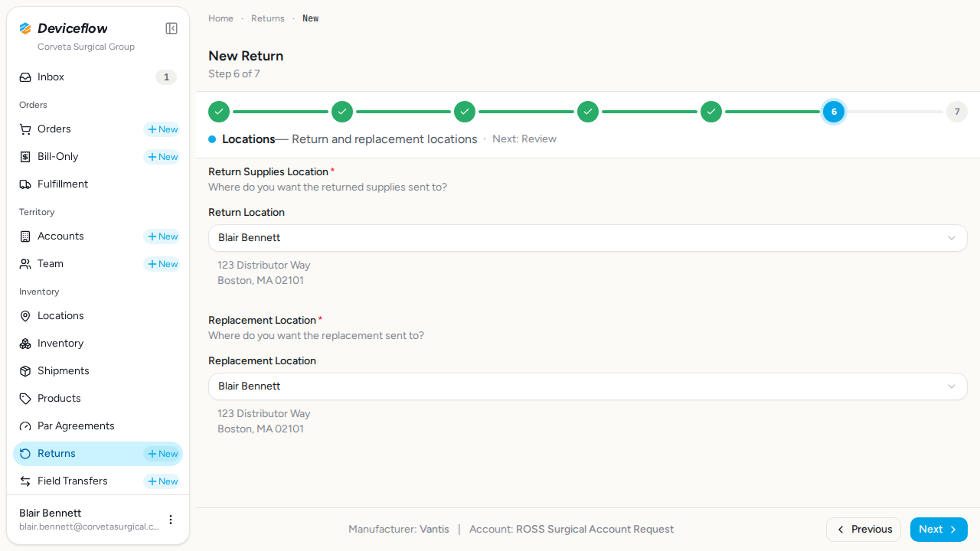The image size is (980, 551).
Task: Select current step 6 circle
Action: pyautogui.click(x=834, y=112)
